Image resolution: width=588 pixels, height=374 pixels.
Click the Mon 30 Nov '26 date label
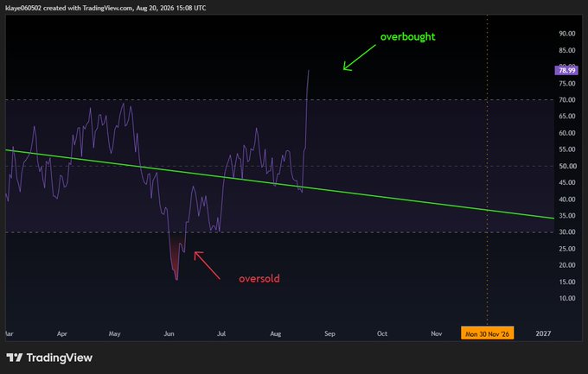pyautogui.click(x=487, y=333)
